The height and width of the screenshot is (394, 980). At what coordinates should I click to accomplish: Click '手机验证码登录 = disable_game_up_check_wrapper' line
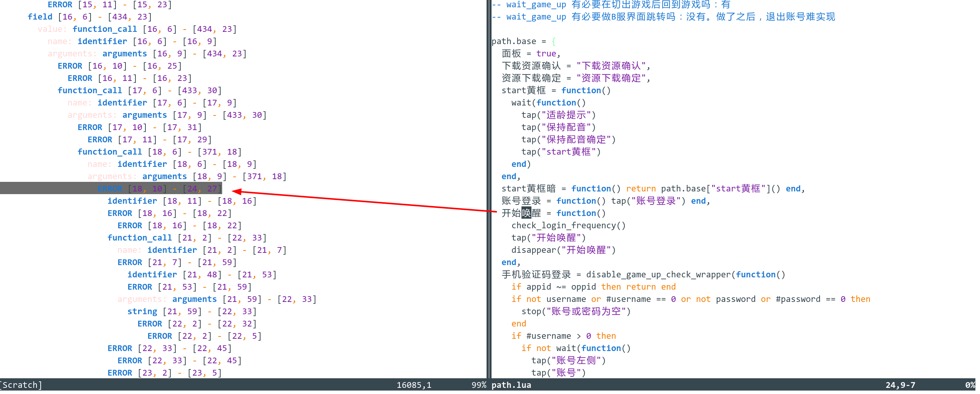tap(643, 275)
